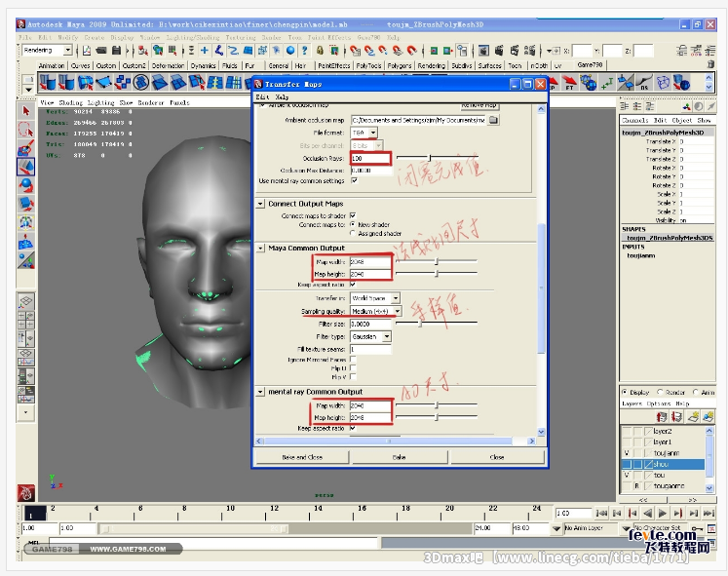Click move layer down icon in layer editor

tap(677, 417)
